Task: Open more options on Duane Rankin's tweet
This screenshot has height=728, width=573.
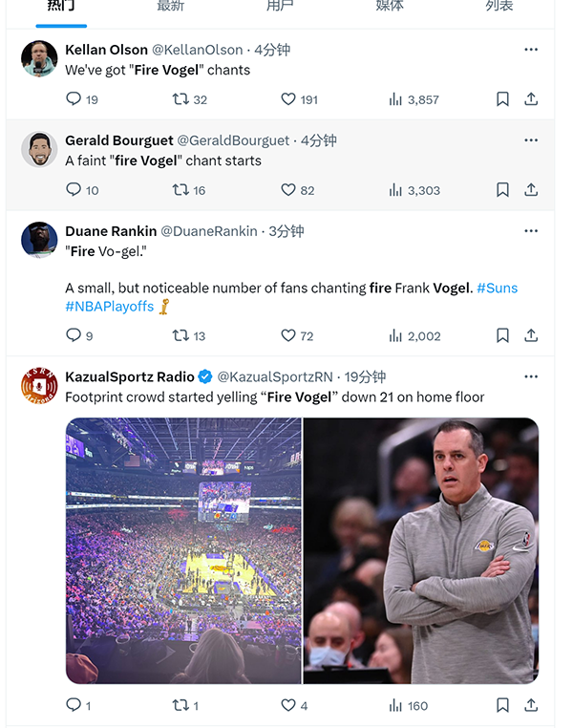Action: [531, 231]
